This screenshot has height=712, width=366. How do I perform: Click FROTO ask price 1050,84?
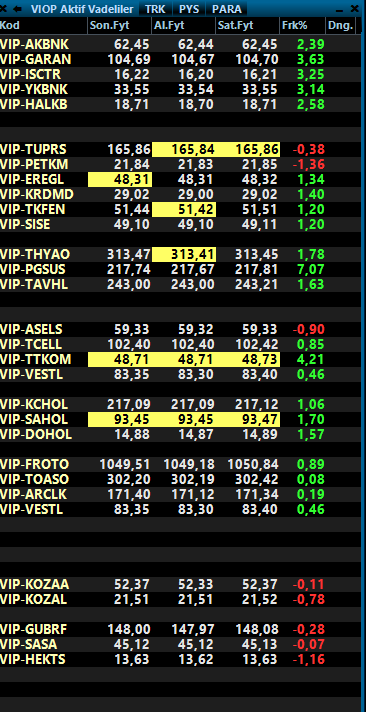click(x=252, y=464)
